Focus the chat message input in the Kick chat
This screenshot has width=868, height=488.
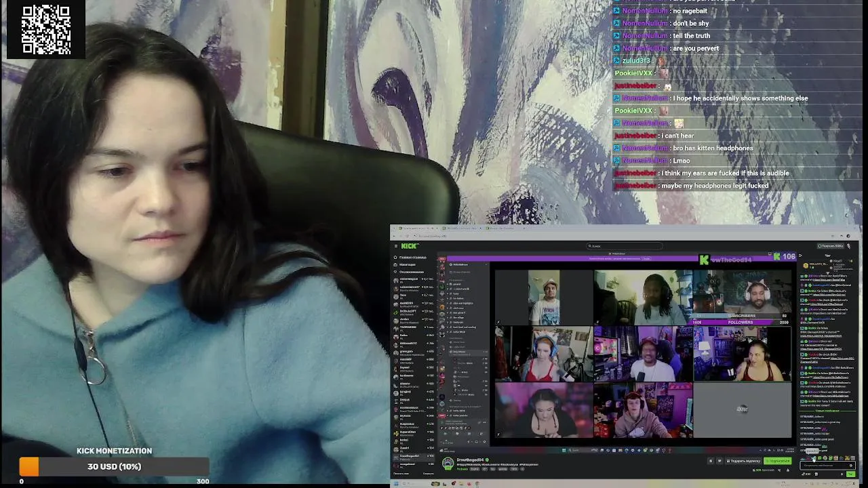[x=827, y=466]
